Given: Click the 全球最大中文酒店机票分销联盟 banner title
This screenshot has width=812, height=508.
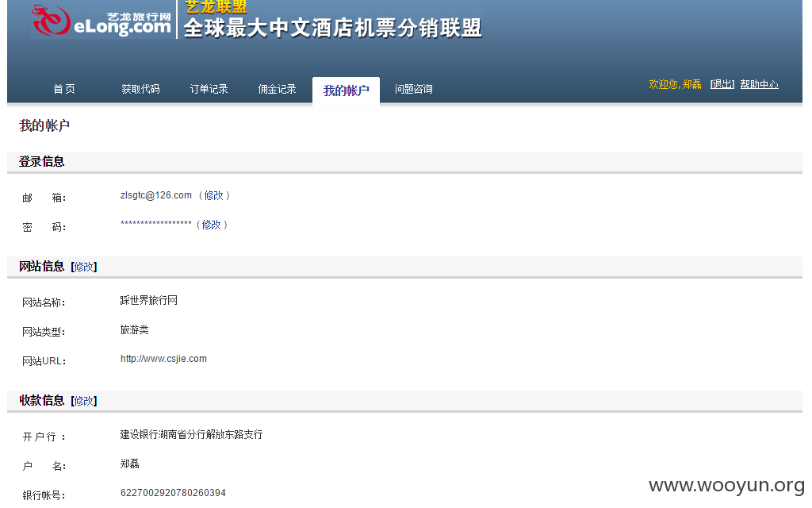Looking at the screenshot, I should pyautogui.click(x=332, y=28).
